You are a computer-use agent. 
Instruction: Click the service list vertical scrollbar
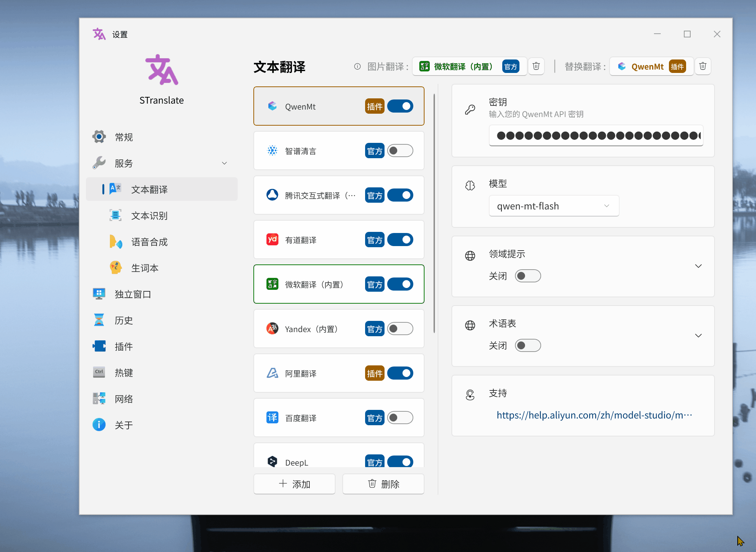[434, 213]
